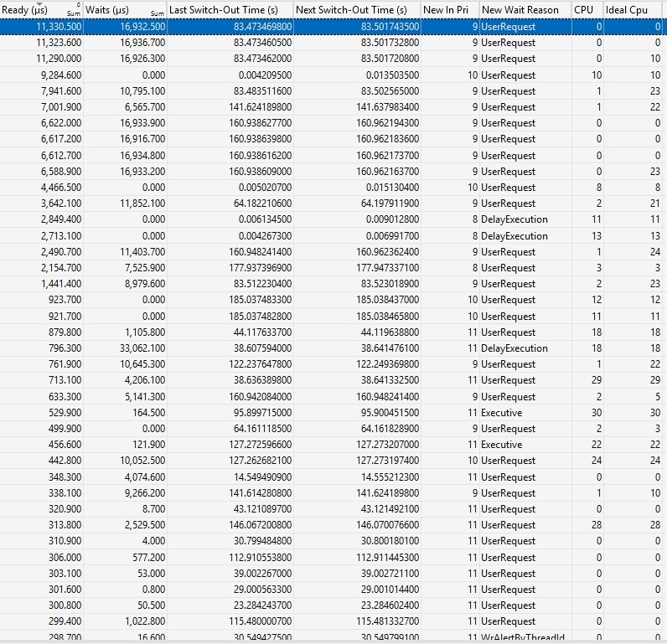Click the Ready value 9,284.600
Image resolution: width=667 pixels, height=644 pixels.
pyautogui.click(x=61, y=75)
